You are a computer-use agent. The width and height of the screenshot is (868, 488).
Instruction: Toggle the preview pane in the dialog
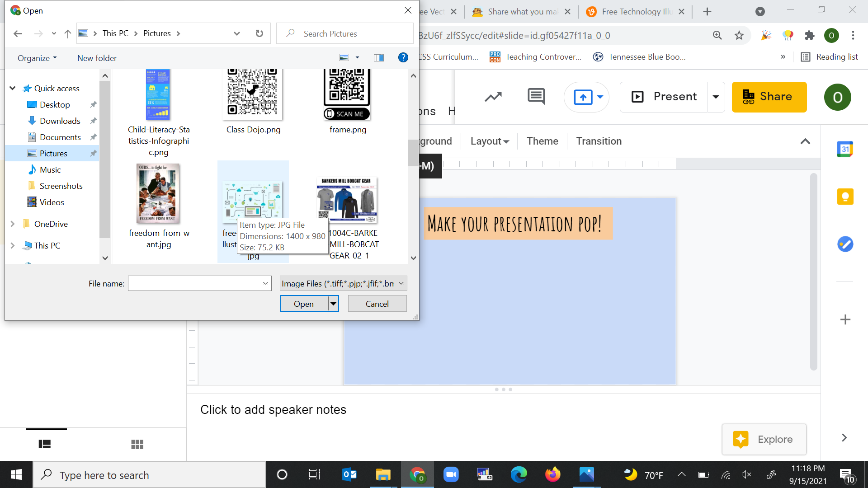tap(379, 57)
